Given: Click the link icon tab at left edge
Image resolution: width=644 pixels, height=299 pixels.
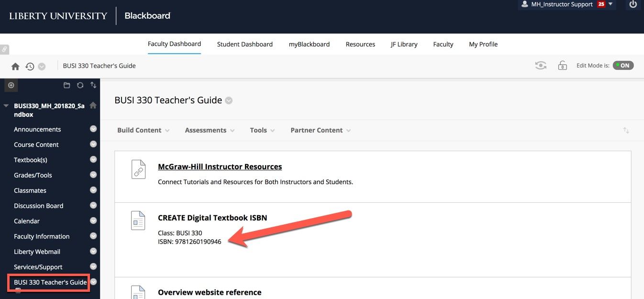Looking at the screenshot, I should pyautogui.click(x=4, y=49).
